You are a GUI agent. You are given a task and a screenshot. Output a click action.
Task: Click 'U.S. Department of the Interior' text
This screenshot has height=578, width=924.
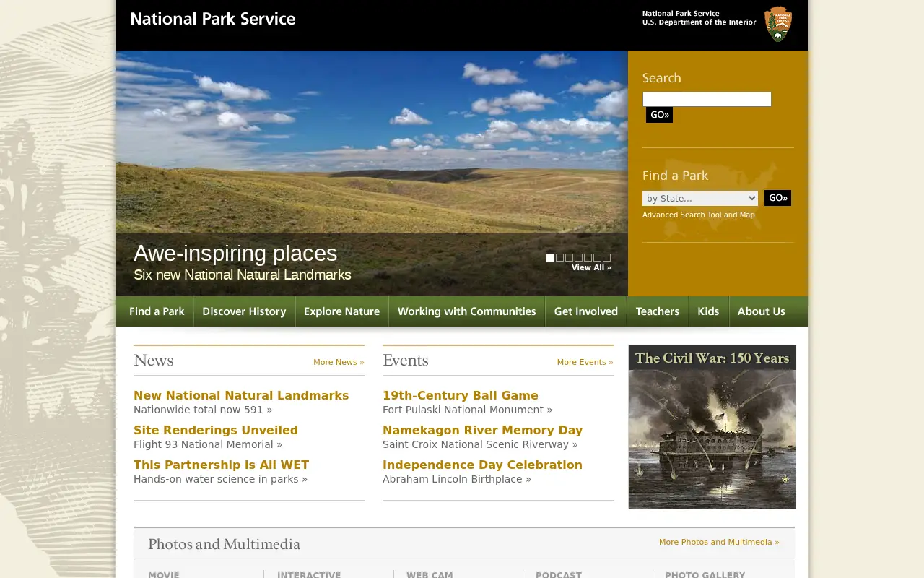click(x=699, y=22)
